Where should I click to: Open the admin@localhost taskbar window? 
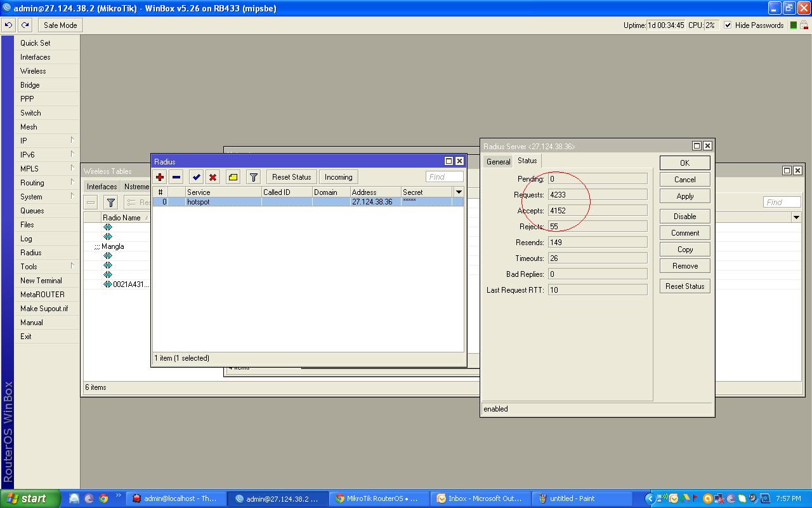(175, 498)
